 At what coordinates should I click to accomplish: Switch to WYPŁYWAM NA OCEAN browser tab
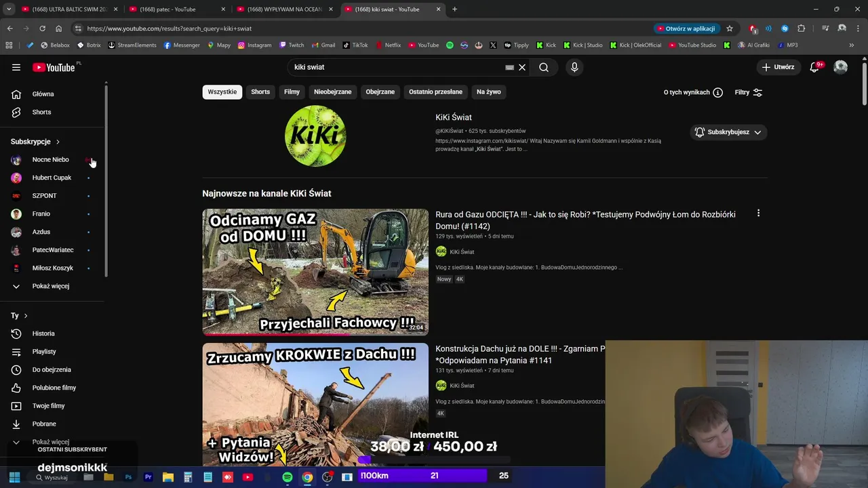coord(283,9)
